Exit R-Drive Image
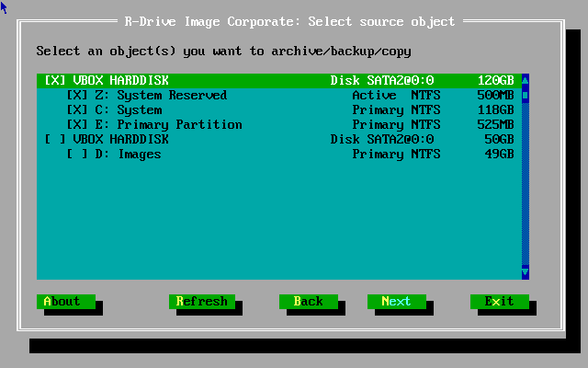 pos(500,302)
